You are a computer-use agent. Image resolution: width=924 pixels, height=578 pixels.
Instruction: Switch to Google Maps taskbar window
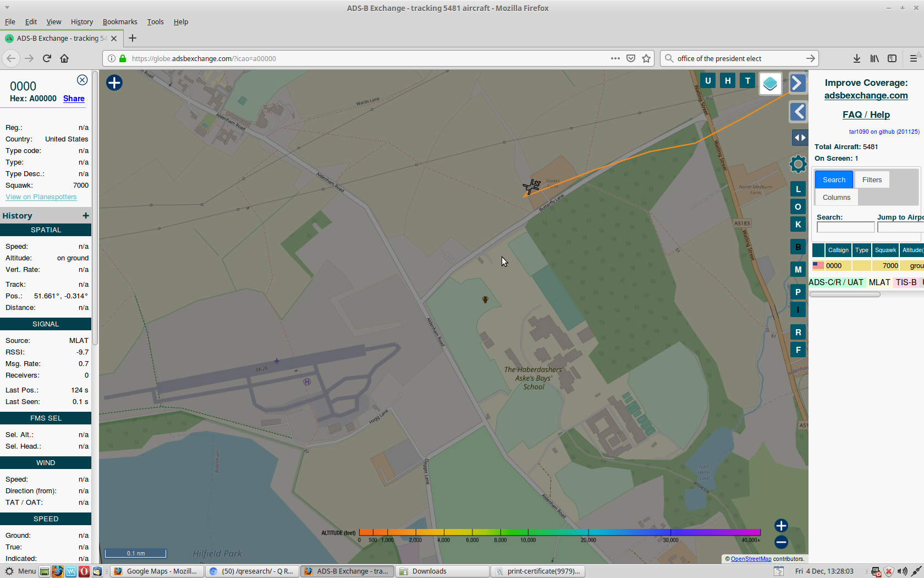coord(157,571)
